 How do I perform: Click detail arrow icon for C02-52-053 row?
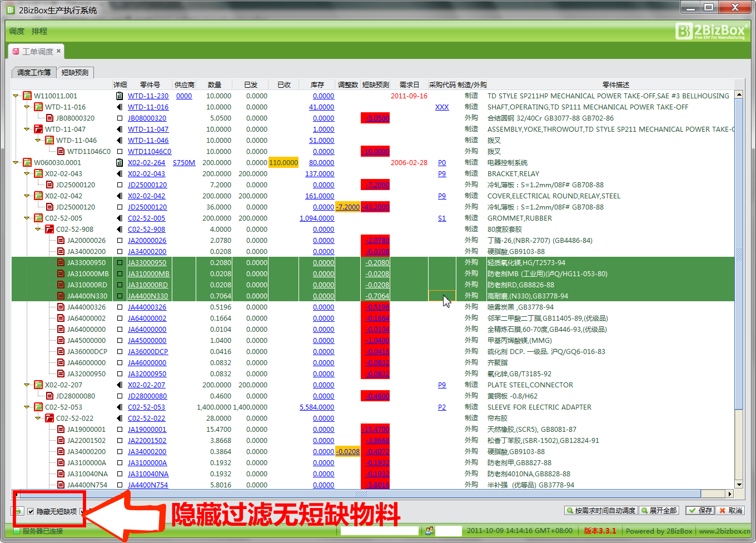120,407
